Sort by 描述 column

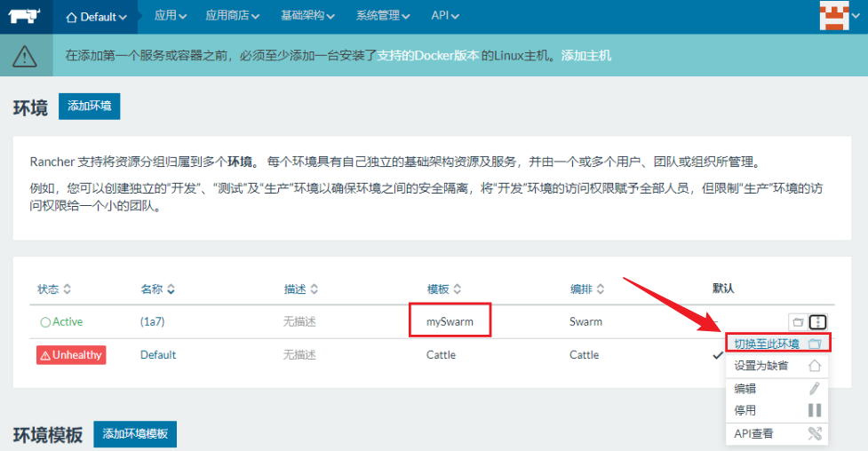pyautogui.click(x=300, y=289)
